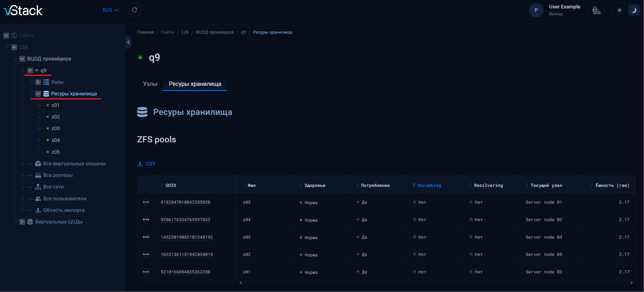This screenshot has height=292, width=644.
Task: Sort table by Resilvering column
Action: 486,186
